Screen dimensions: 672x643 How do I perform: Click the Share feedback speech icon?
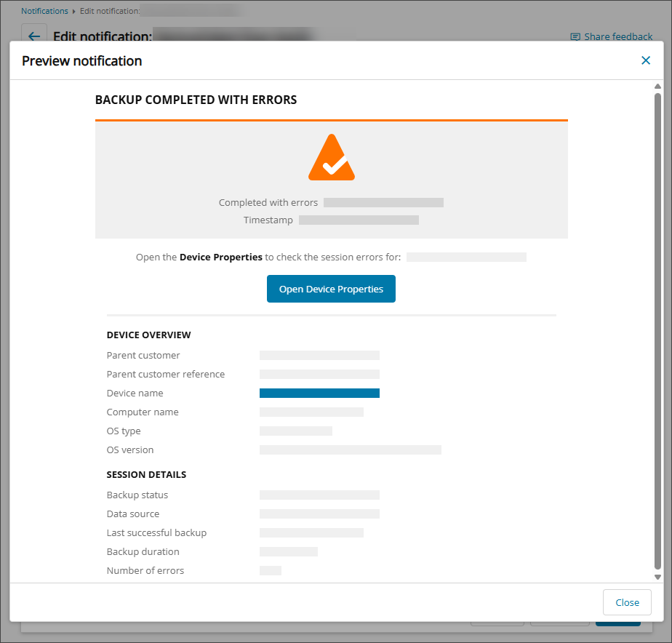coord(575,36)
